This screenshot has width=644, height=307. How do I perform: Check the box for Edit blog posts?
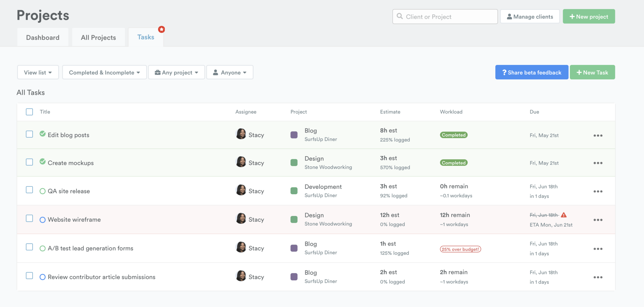coord(29,134)
